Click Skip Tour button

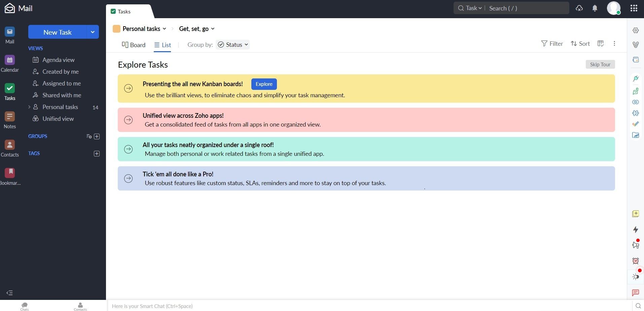tap(600, 64)
